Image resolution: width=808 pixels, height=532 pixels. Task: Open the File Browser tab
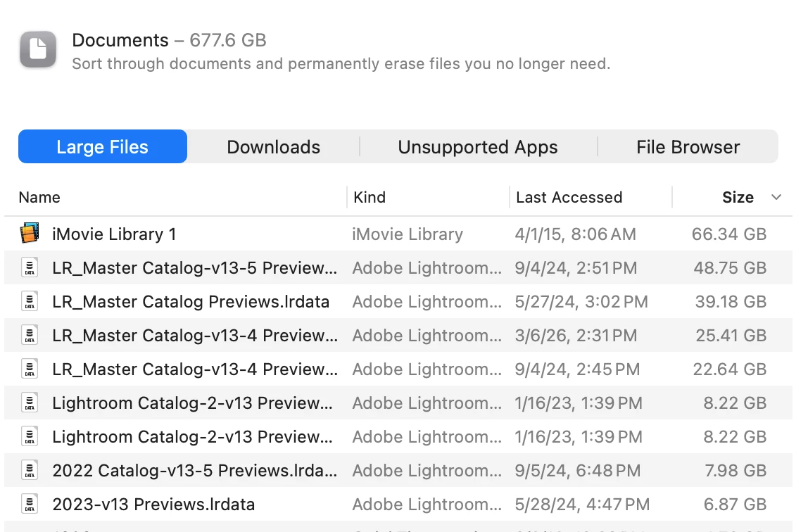tap(688, 147)
